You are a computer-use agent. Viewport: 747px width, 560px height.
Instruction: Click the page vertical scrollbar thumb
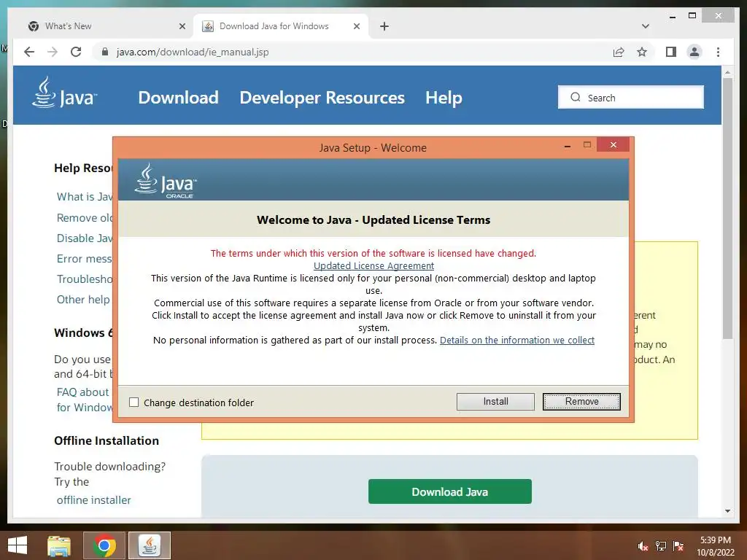point(727,208)
